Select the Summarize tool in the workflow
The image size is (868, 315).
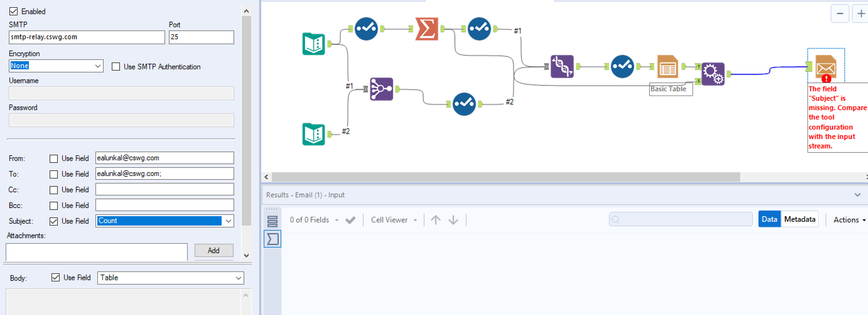[x=426, y=29]
